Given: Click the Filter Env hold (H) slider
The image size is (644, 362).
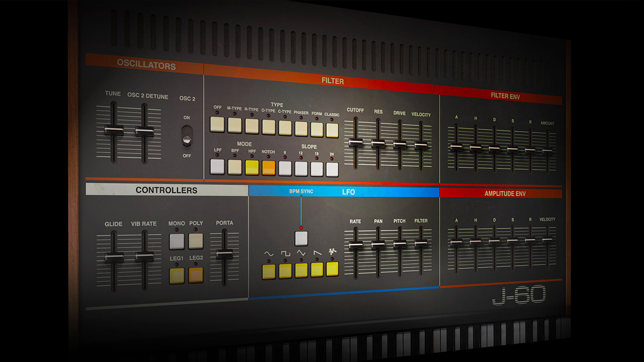Looking at the screenshot, I should tap(475, 148).
